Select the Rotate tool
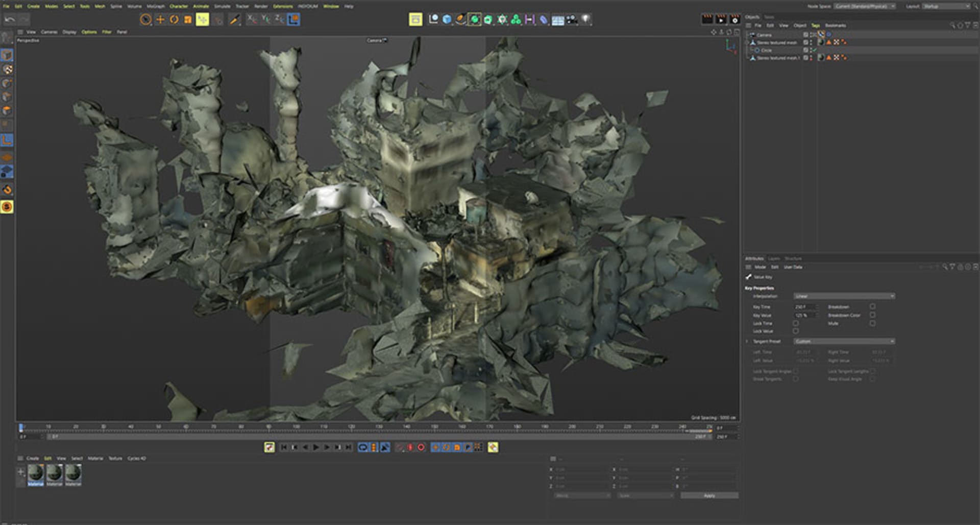980x525 pixels. [174, 19]
